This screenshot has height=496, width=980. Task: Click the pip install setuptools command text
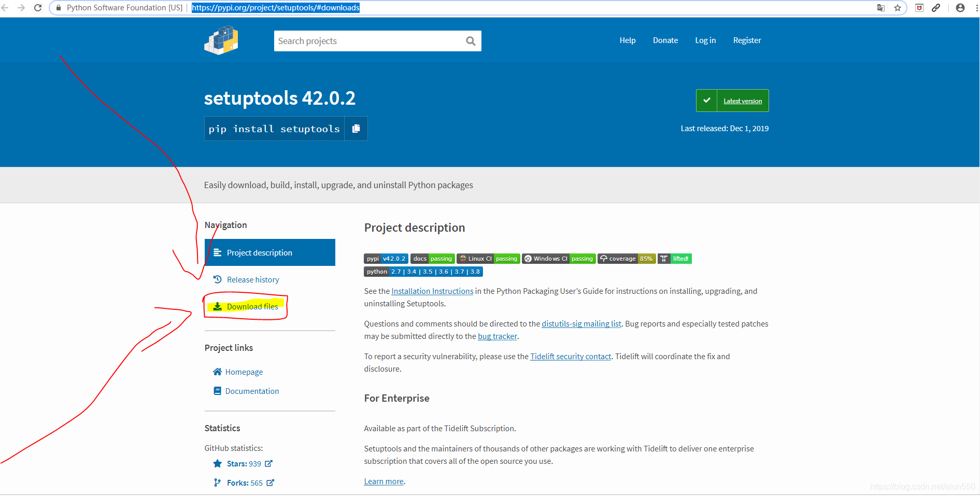pos(274,129)
